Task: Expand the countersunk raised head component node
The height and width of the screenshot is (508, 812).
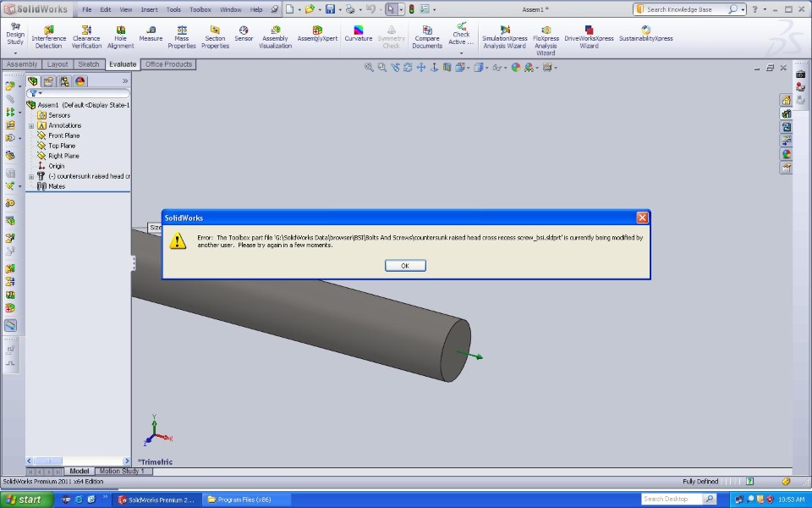Action: (x=31, y=176)
